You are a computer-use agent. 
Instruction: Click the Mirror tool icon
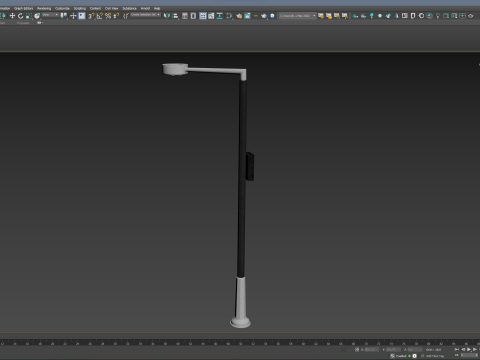pyautogui.click(x=167, y=16)
